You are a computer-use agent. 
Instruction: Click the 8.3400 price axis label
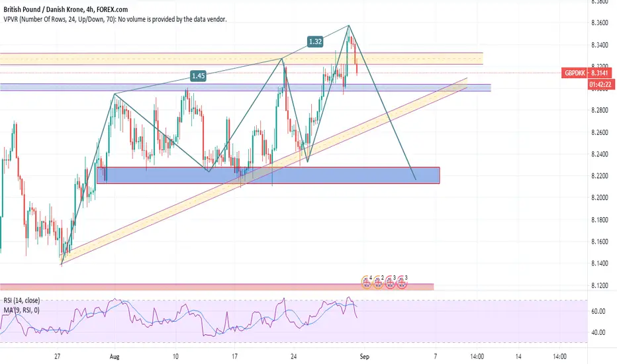[x=600, y=45]
